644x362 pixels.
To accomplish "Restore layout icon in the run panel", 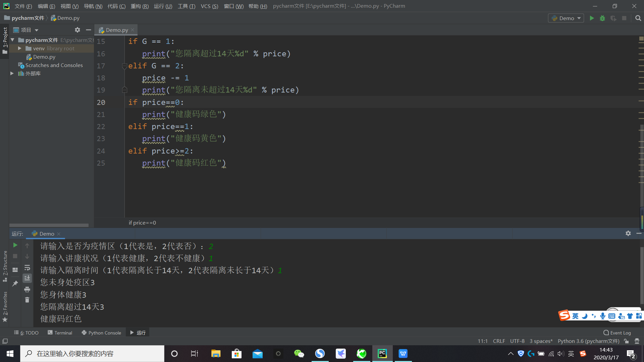I will pyautogui.click(x=15, y=269).
